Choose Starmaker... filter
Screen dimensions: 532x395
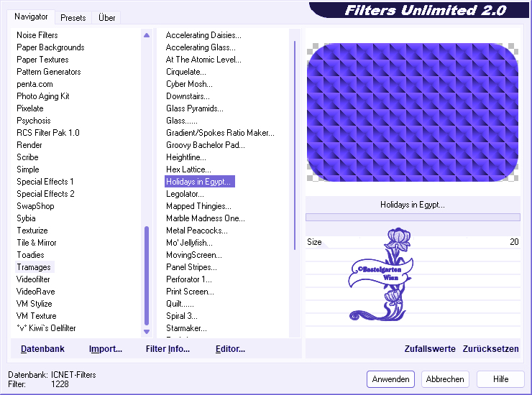[x=186, y=328]
